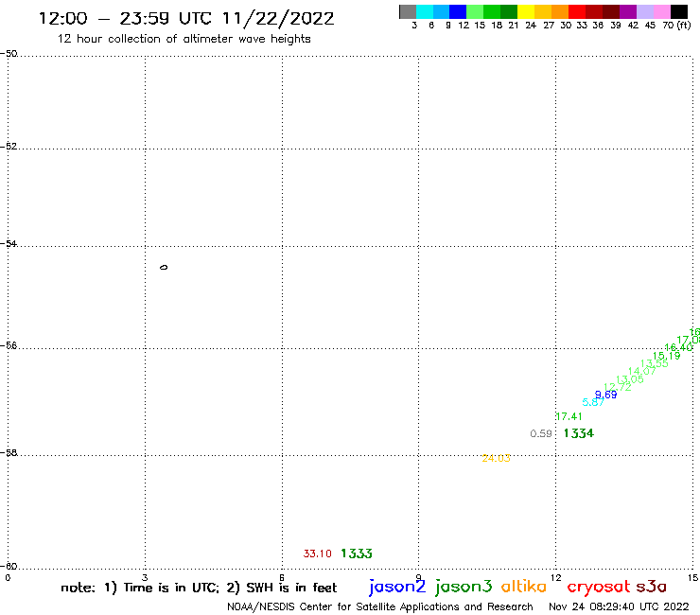This screenshot has height=615, width=700.
Task: Select the 14.07 wave height reading
Action: point(642,371)
